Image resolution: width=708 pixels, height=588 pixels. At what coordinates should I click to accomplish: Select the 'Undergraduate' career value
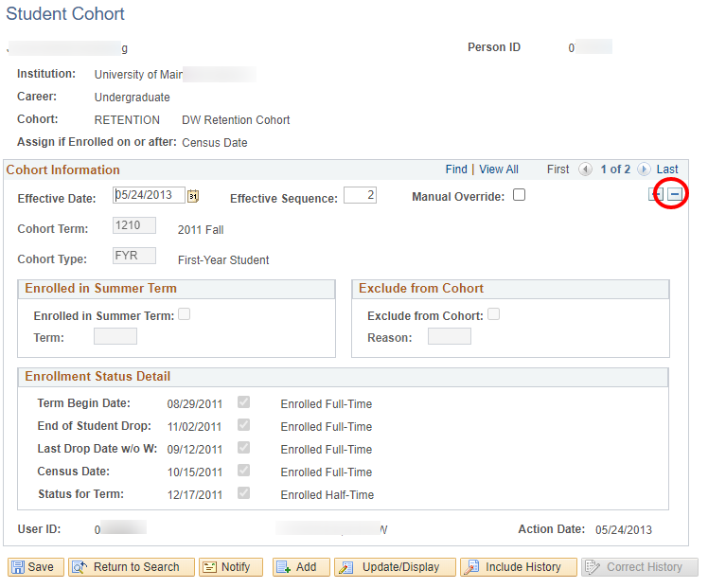click(132, 98)
